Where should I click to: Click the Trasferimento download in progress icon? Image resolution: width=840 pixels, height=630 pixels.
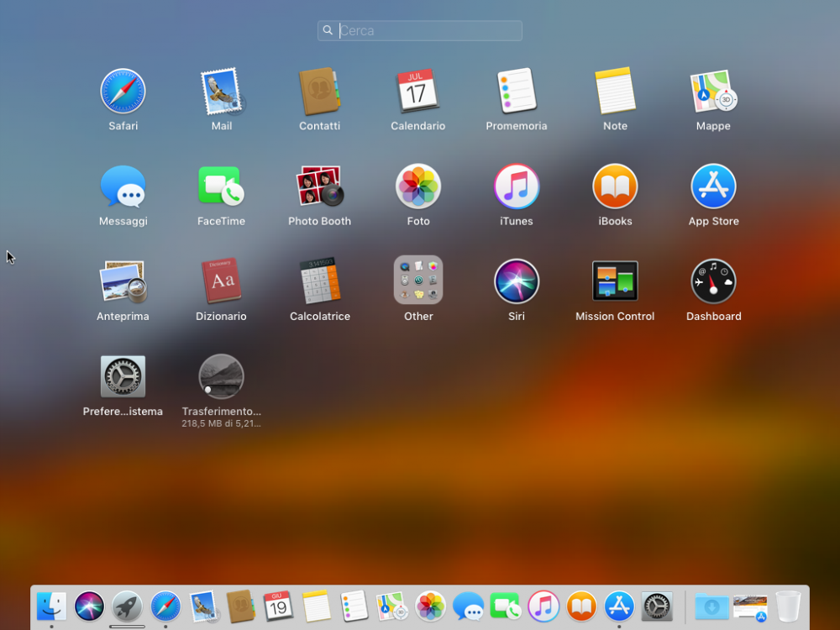(x=221, y=376)
